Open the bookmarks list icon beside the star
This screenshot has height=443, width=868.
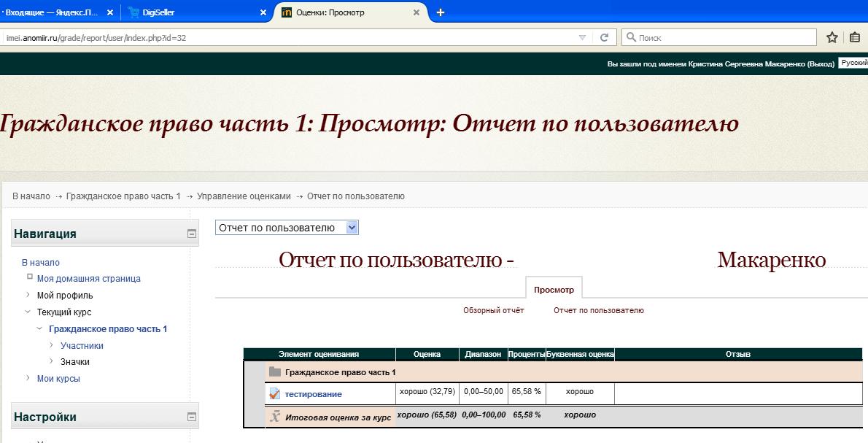click(x=856, y=37)
